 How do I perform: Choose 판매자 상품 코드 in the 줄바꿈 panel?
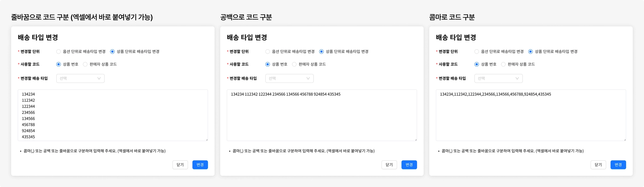pos(85,64)
